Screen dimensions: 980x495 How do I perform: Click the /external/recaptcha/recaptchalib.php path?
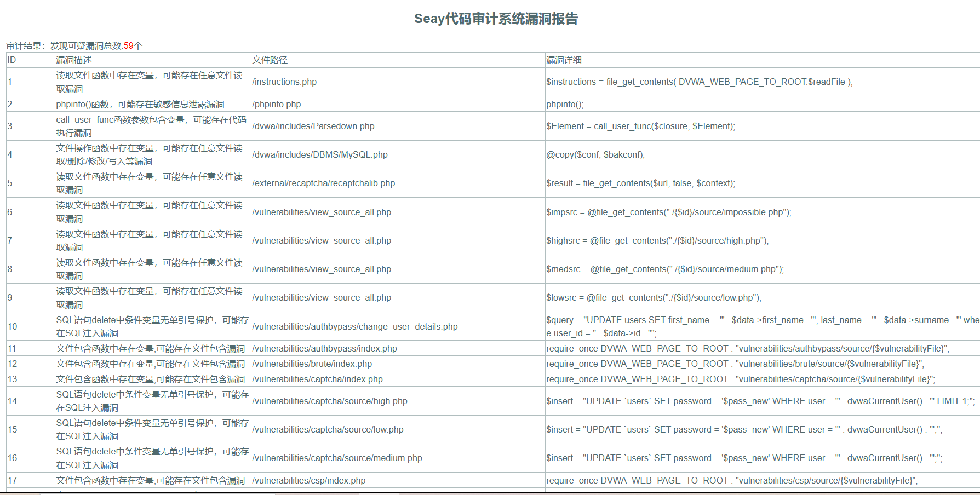click(x=323, y=183)
